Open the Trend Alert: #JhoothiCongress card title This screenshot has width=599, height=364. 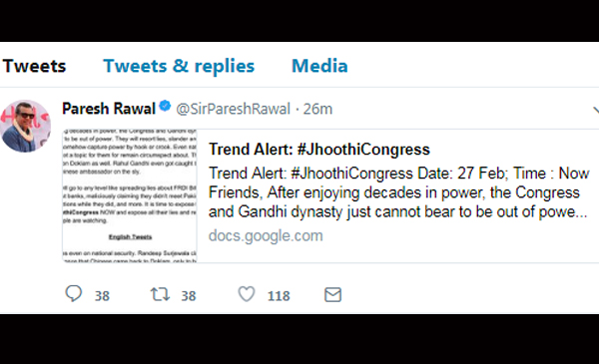click(x=319, y=150)
